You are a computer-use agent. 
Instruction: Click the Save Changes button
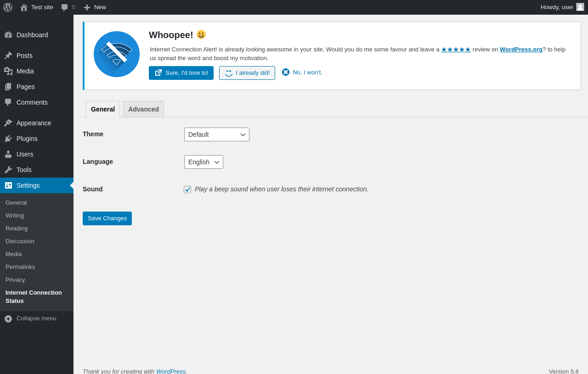tap(107, 218)
